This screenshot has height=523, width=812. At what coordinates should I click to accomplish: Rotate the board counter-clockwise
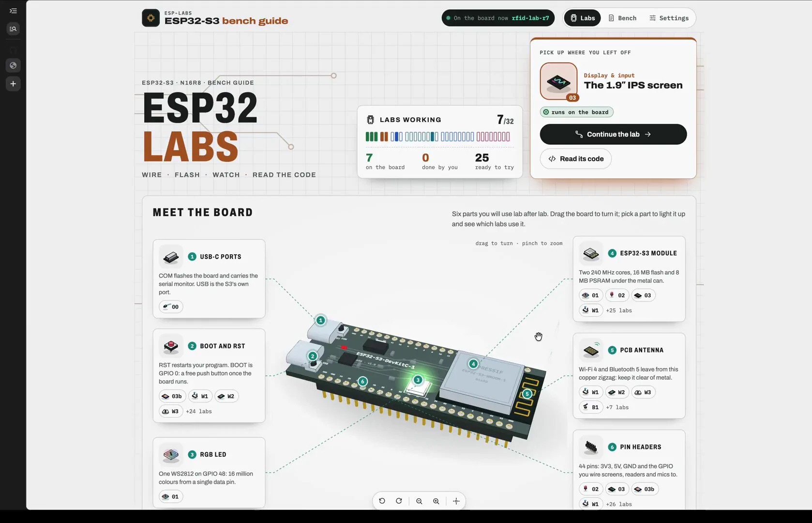click(382, 501)
